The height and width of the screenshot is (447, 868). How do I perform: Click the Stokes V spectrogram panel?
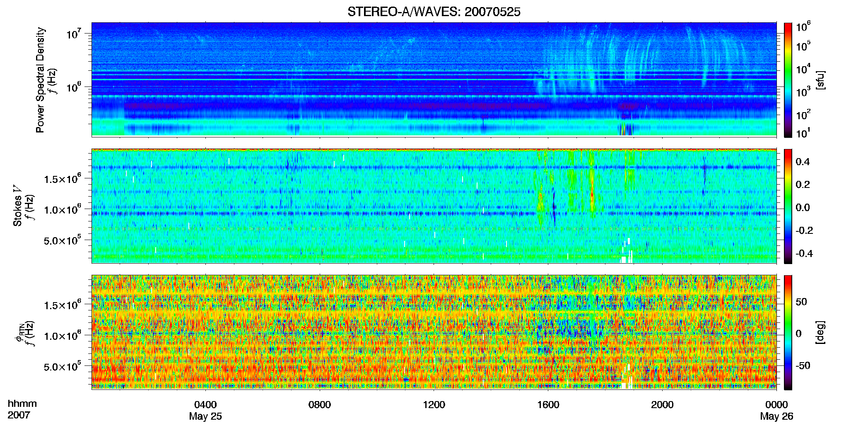434,206
